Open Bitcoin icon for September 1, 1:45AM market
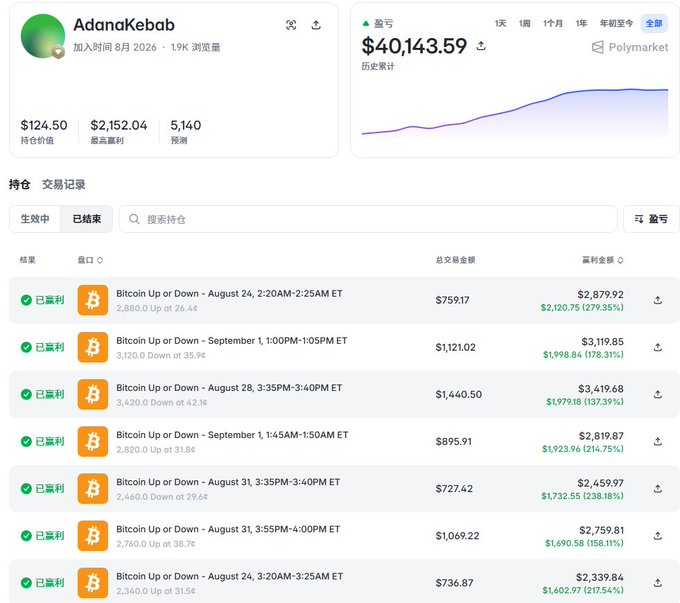Image resolution: width=680 pixels, height=603 pixels. click(93, 441)
